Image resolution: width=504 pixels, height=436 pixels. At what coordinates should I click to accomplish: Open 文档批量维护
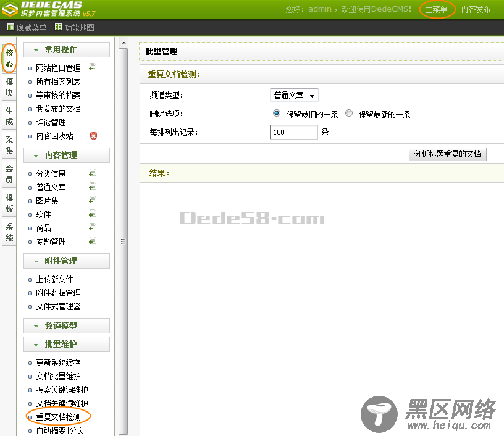point(58,376)
